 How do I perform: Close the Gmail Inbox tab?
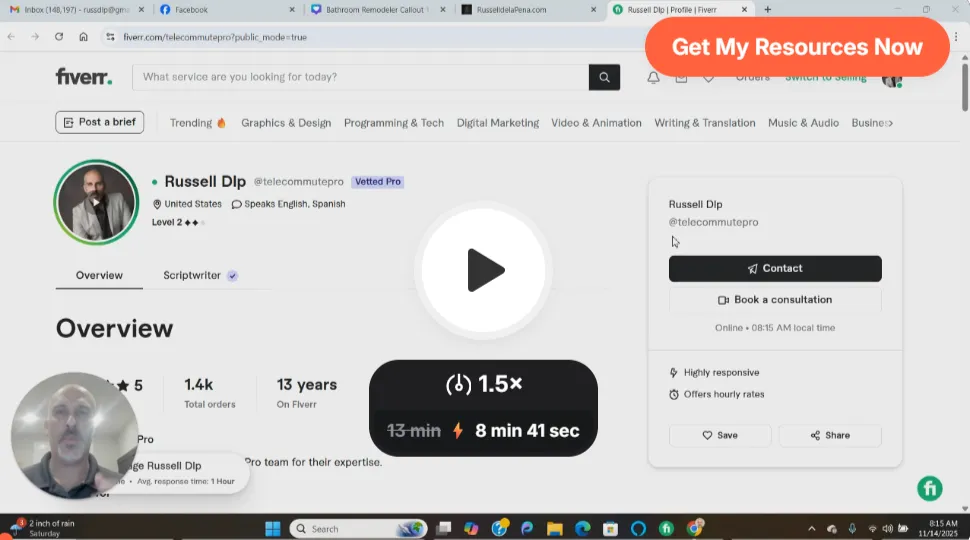(x=141, y=10)
